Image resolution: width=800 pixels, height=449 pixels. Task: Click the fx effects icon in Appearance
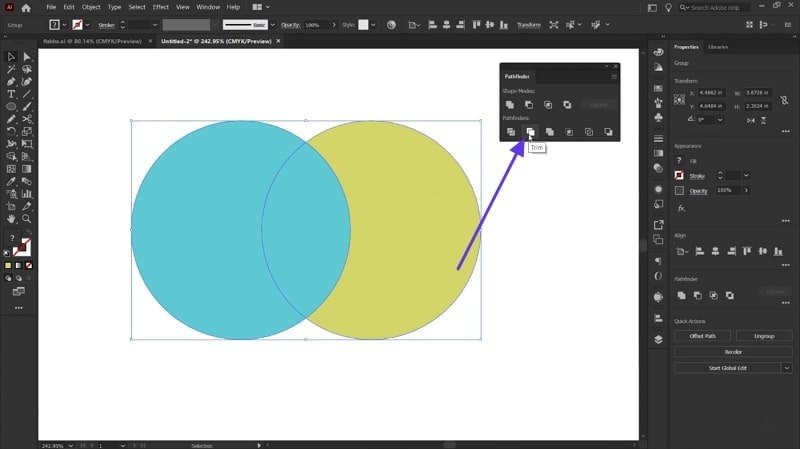[681, 208]
